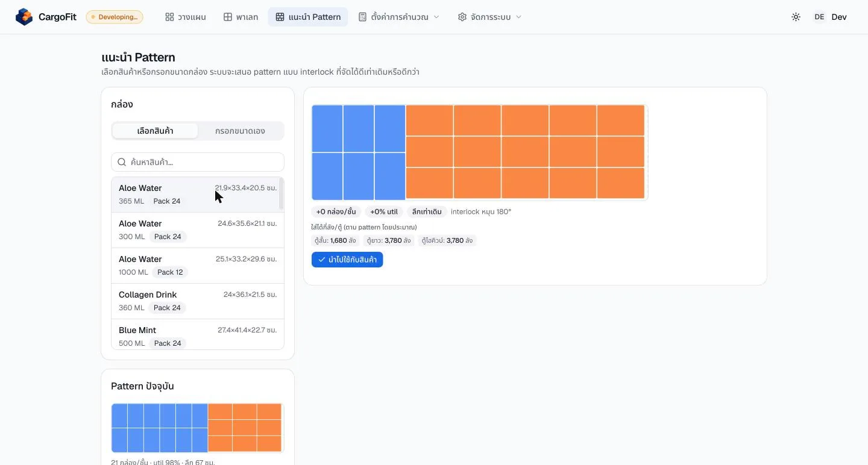868x465 pixels.
Task: Click the 27.4×41.4×22.7 ซม. dimension text
Action: tap(247, 330)
